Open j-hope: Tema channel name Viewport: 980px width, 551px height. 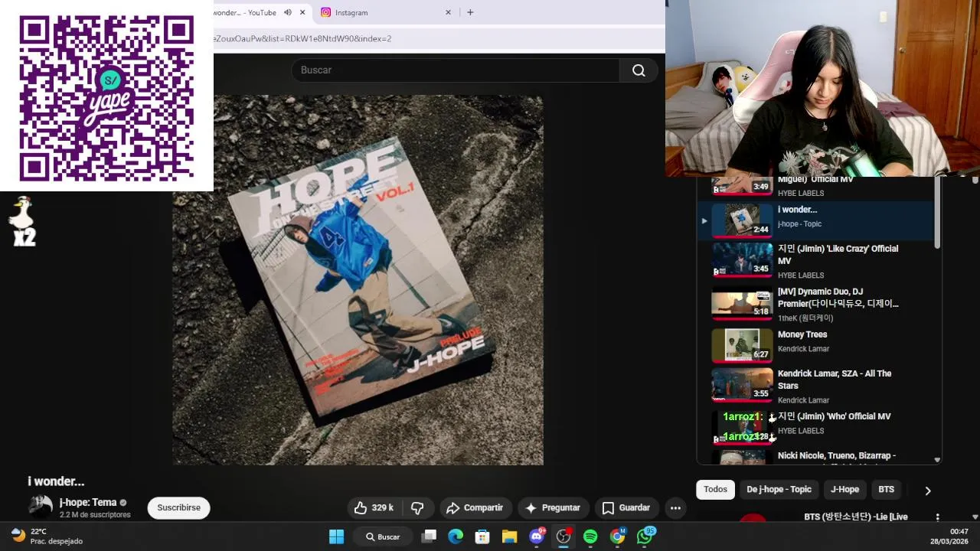tap(88, 503)
